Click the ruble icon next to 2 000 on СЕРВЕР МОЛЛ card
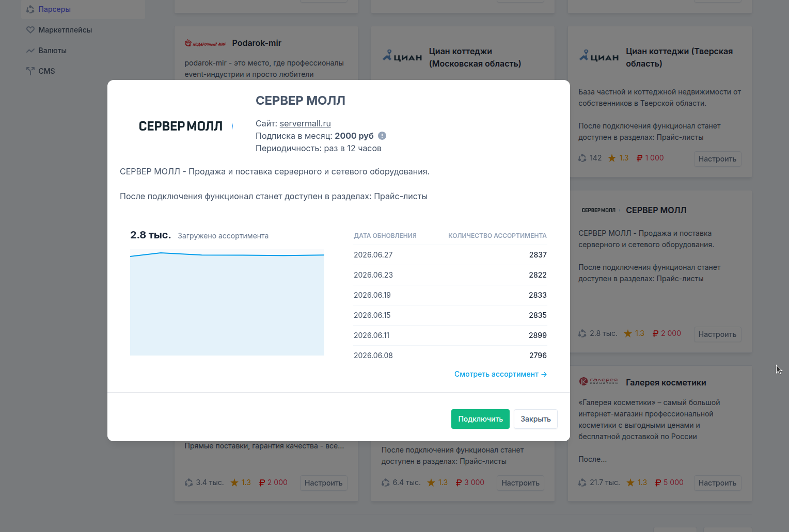This screenshot has height=532, width=789. click(655, 334)
